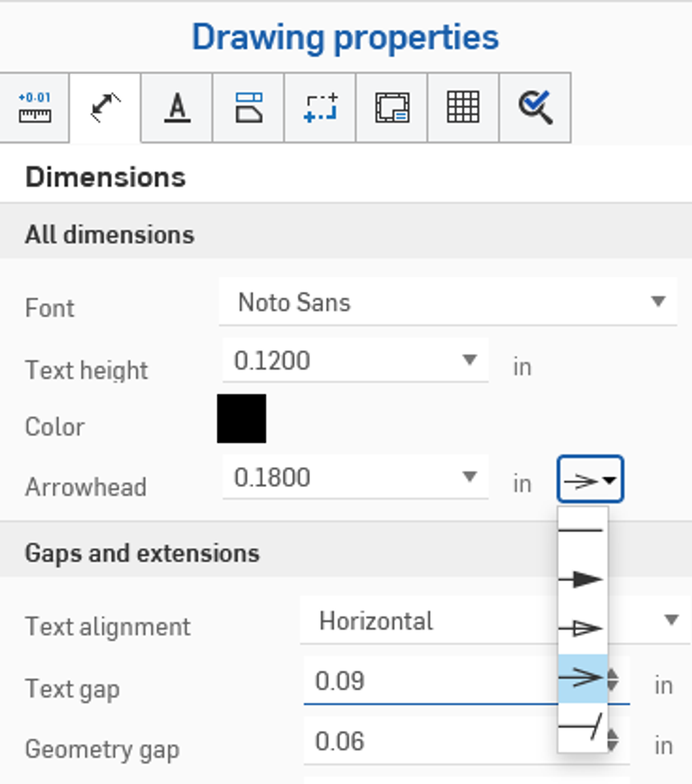The image size is (692, 784).
Task: Choose the hollow closed arrowhead option
Action: pyautogui.click(x=582, y=628)
